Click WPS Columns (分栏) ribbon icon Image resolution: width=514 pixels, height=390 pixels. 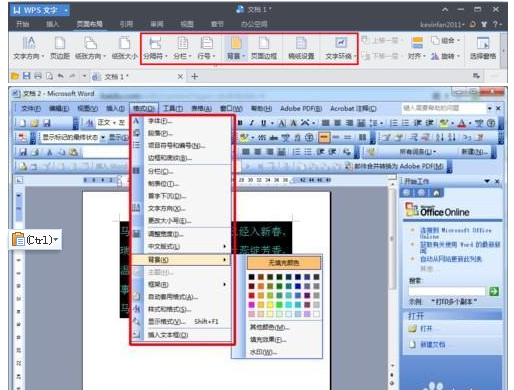(x=182, y=49)
